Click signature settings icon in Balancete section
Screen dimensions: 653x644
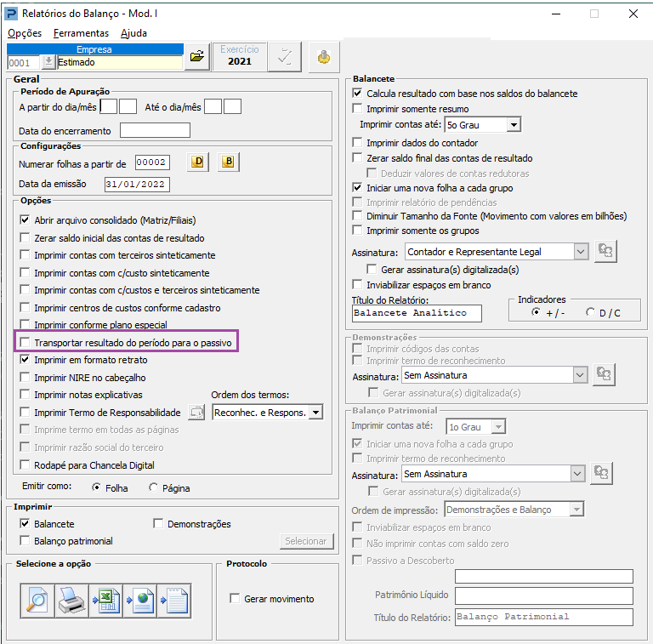click(x=605, y=251)
